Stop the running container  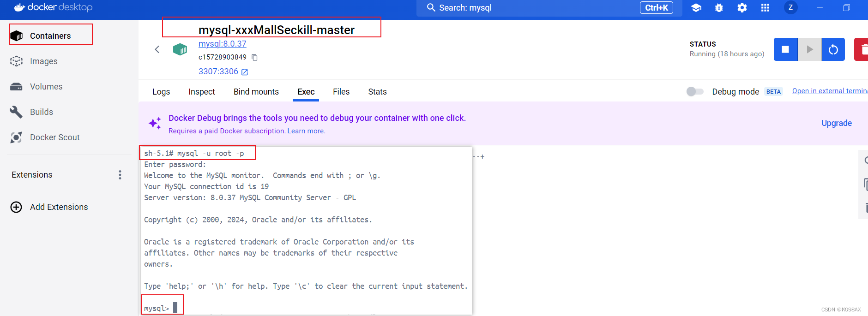(785, 49)
